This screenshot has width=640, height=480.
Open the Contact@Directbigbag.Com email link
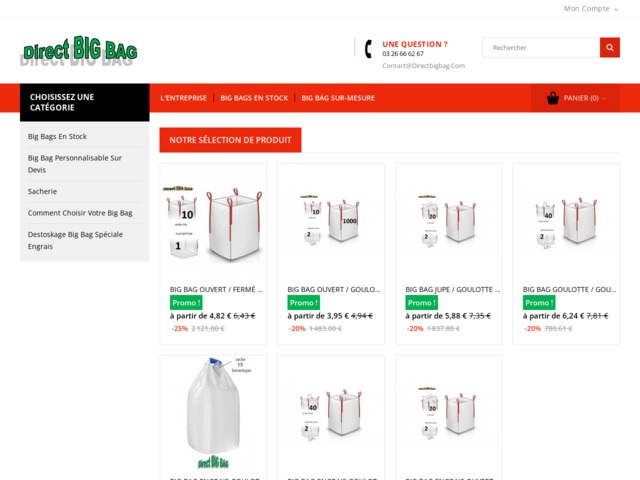tap(423, 66)
